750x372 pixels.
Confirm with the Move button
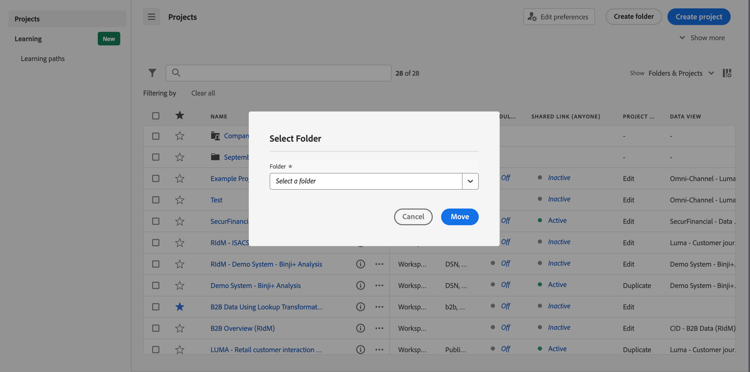point(460,217)
